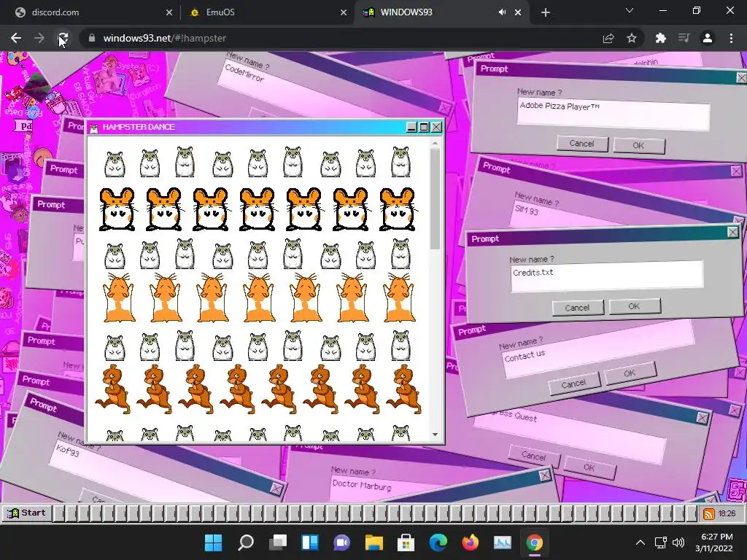Launch Microsoft Edge from the taskbar

click(x=438, y=542)
